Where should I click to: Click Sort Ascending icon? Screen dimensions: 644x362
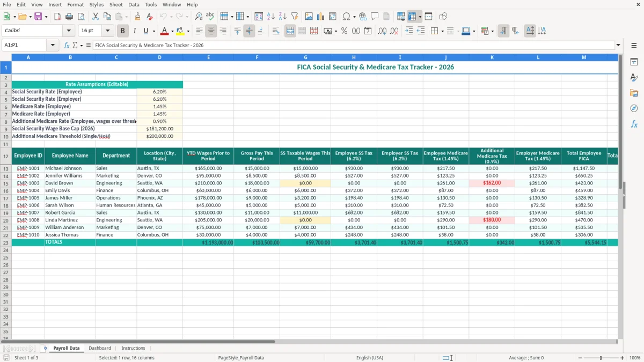click(x=271, y=17)
